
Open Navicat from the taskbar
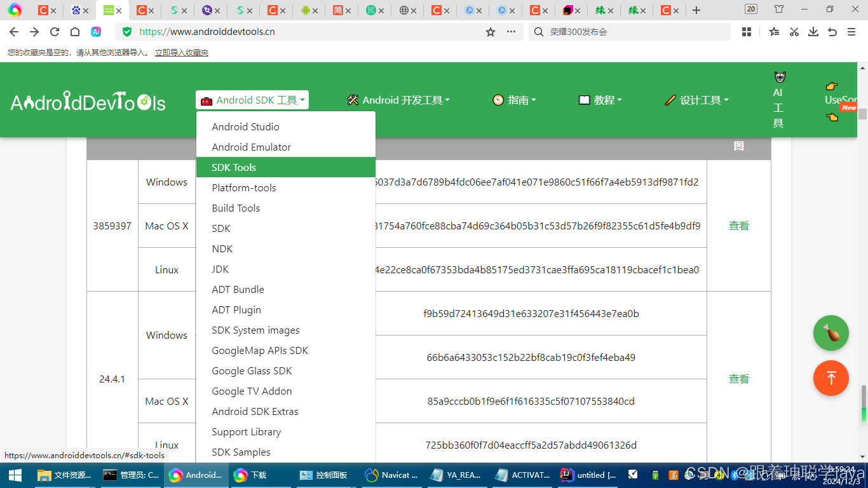click(392, 475)
